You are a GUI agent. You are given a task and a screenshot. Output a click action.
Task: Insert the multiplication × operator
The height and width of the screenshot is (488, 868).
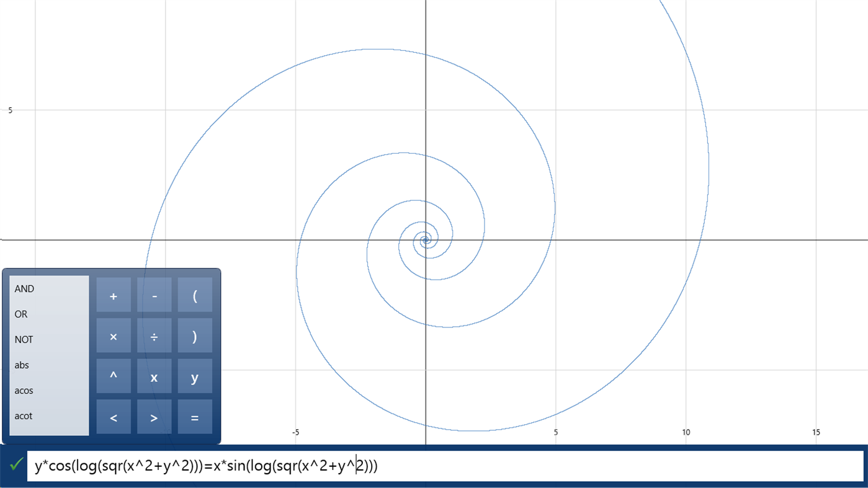pos(114,335)
